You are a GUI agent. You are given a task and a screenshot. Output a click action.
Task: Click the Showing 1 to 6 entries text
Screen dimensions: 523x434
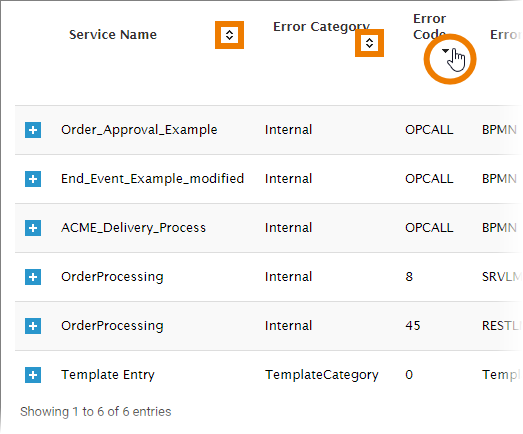tap(96, 412)
